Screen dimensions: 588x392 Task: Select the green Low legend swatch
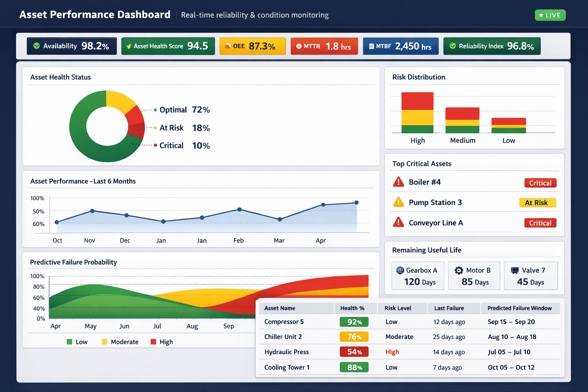click(x=69, y=342)
